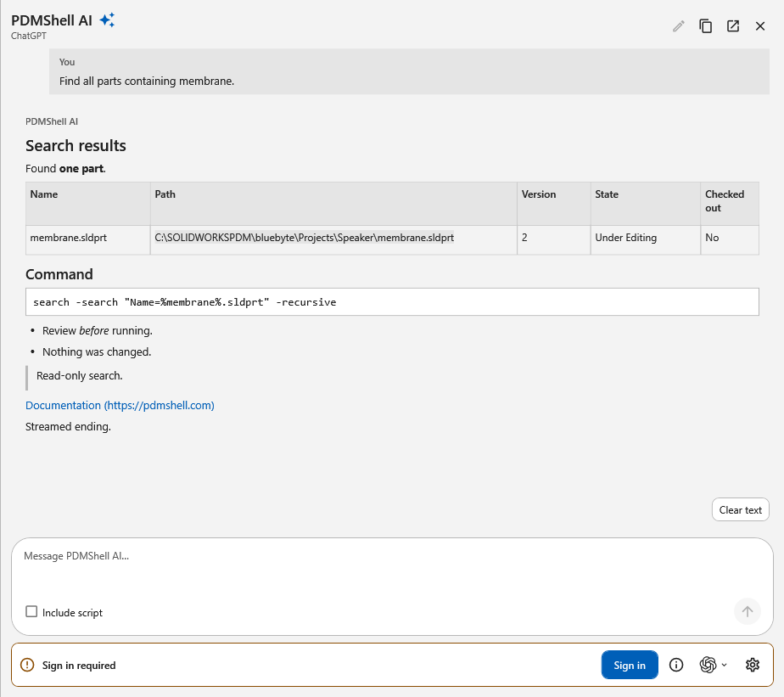Open the info icon beside Sign in
The height and width of the screenshot is (697, 784).
point(676,665)
